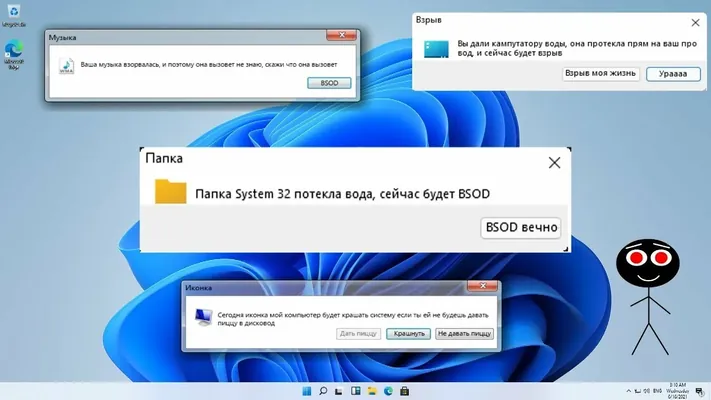Click the Ураааа button
Screen dimensions: 711x400
(673, 74)
